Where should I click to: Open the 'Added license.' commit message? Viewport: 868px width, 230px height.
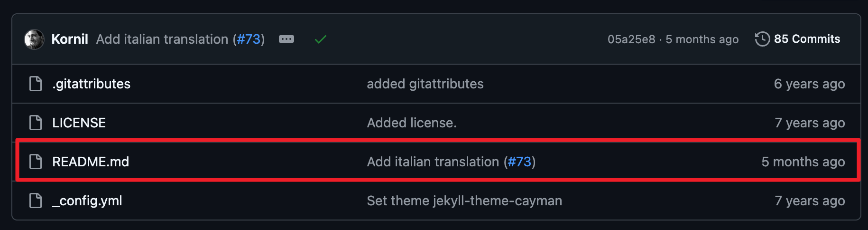(x=412, y=123)
